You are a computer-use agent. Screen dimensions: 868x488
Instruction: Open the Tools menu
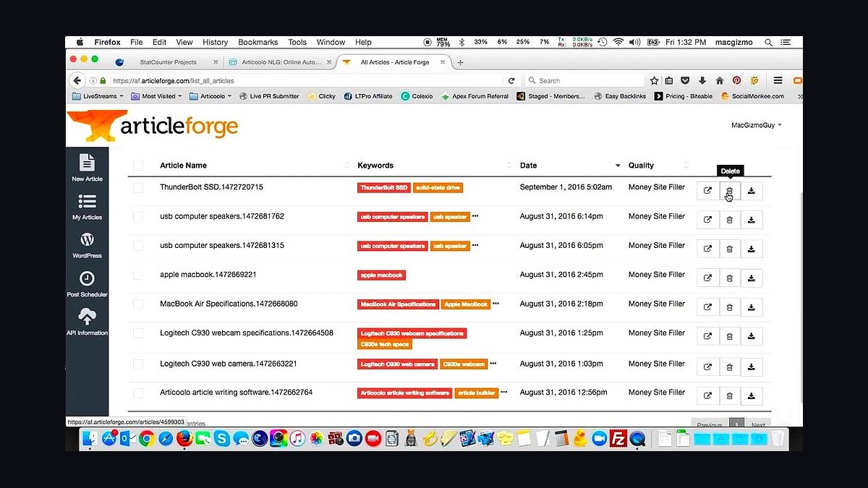[x=297, y=43]
